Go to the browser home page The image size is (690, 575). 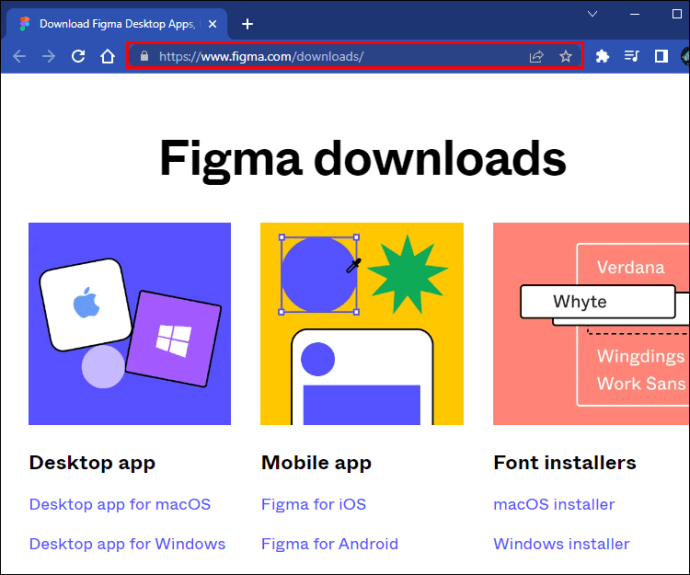(108, 57)
